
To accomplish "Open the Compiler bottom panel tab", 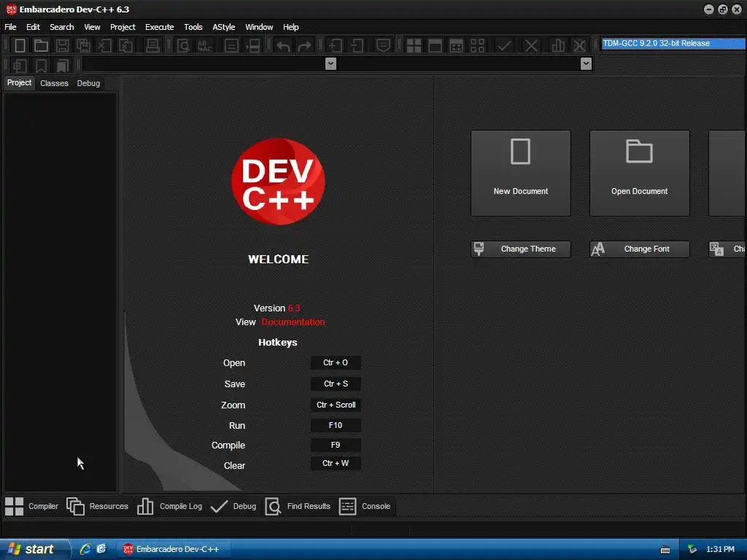I will tap(32, 506).
